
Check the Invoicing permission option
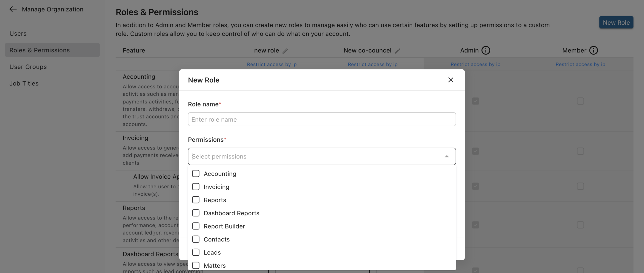click(196, 187)
